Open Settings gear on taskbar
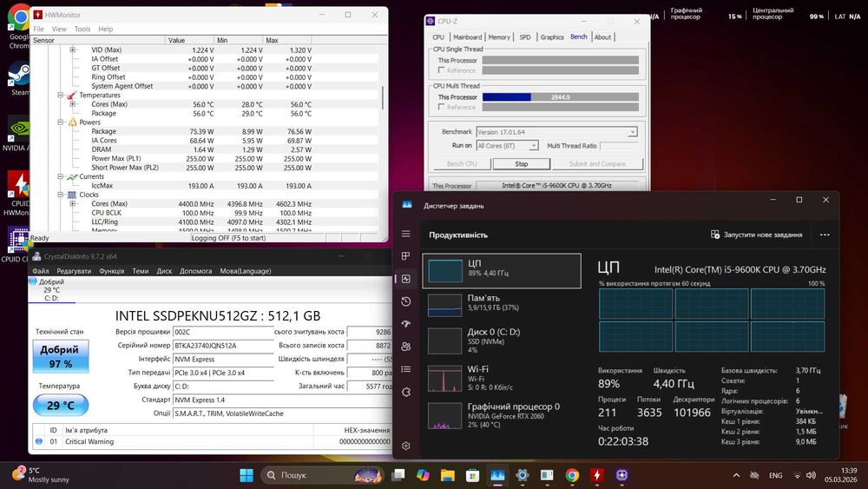 522,475
